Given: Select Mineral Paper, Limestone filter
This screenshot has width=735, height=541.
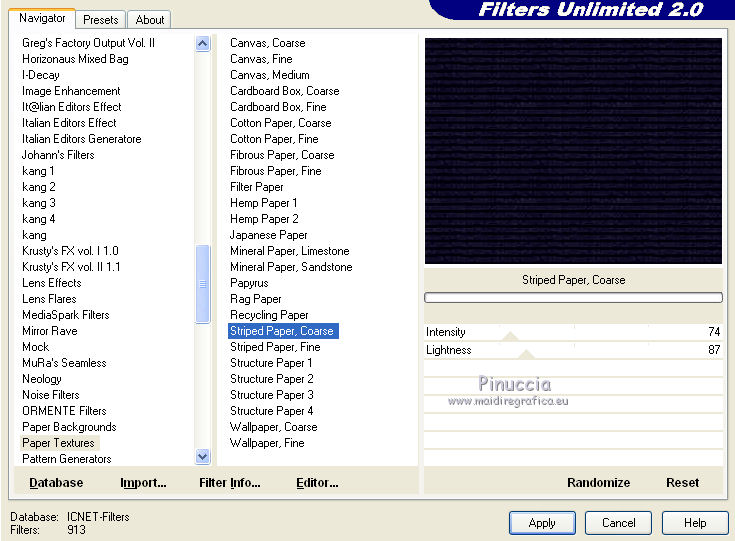Looking at the screenshot, I should [290, 251].
